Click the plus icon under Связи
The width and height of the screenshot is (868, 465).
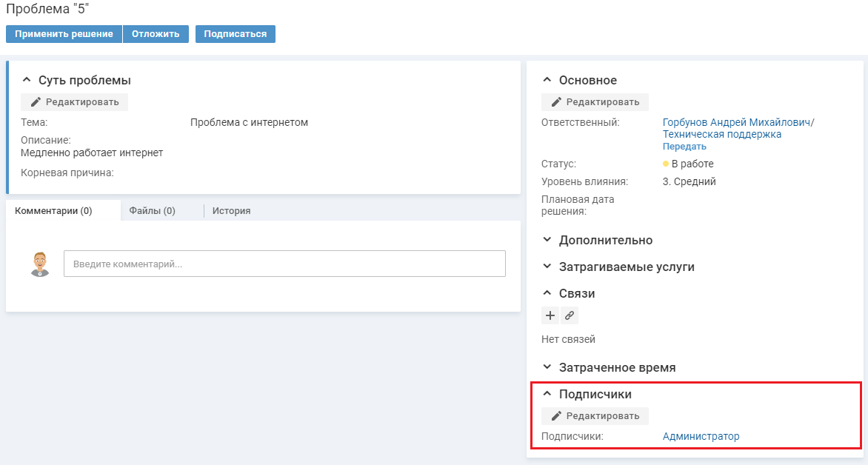point(550,315)
